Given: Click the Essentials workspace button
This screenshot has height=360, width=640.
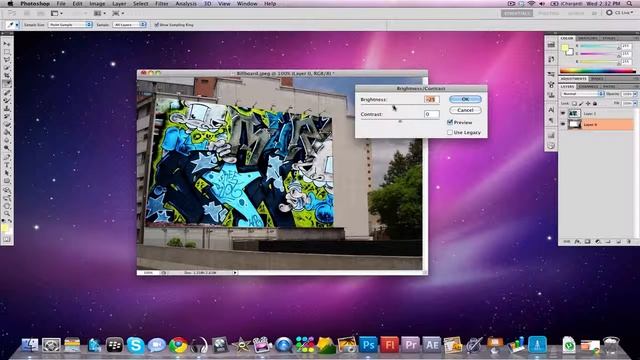Looking at the screenshot, I should coord(517,13).
